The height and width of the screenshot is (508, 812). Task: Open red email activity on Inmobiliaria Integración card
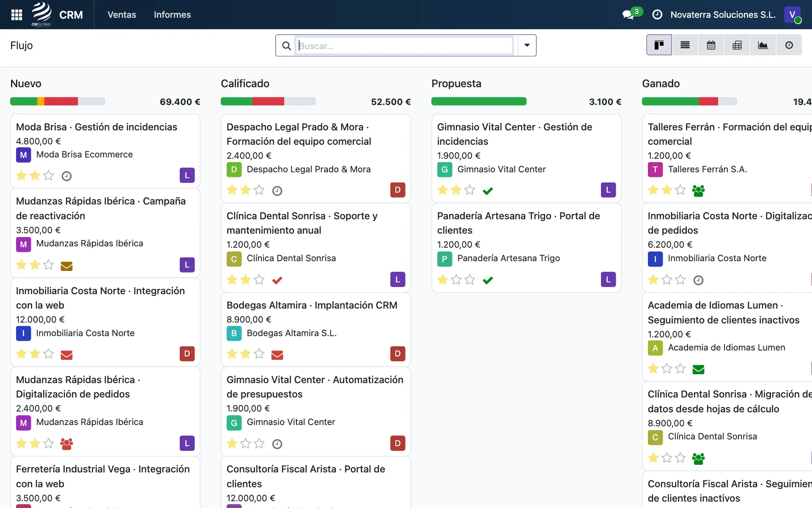[x=66, y=355]
